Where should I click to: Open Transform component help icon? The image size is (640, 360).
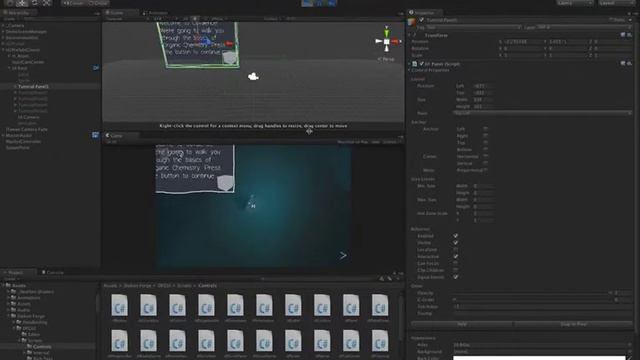(623, 35)
